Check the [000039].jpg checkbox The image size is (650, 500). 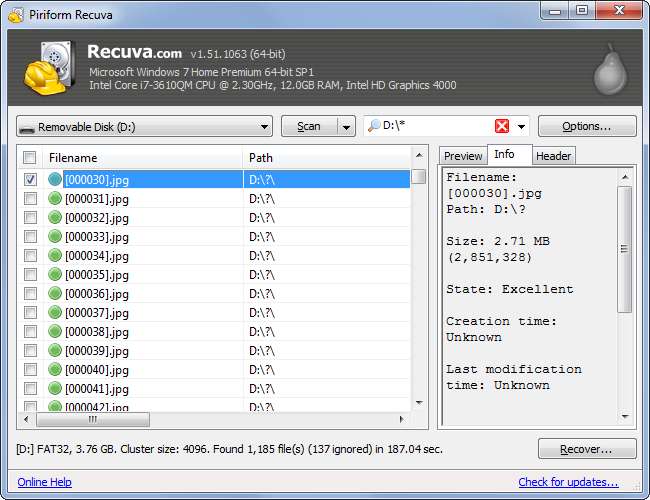click(x=30, y=350)
